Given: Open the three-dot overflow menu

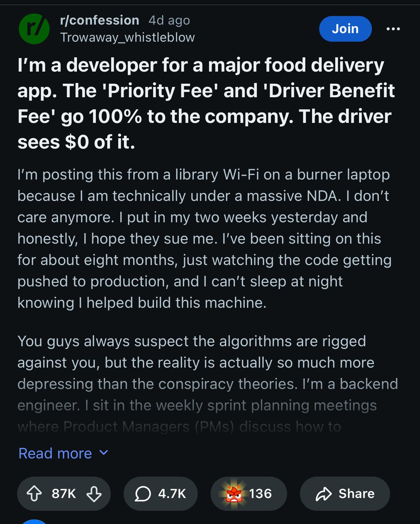Looking at the screenshot, I should (x=393, y=29).
